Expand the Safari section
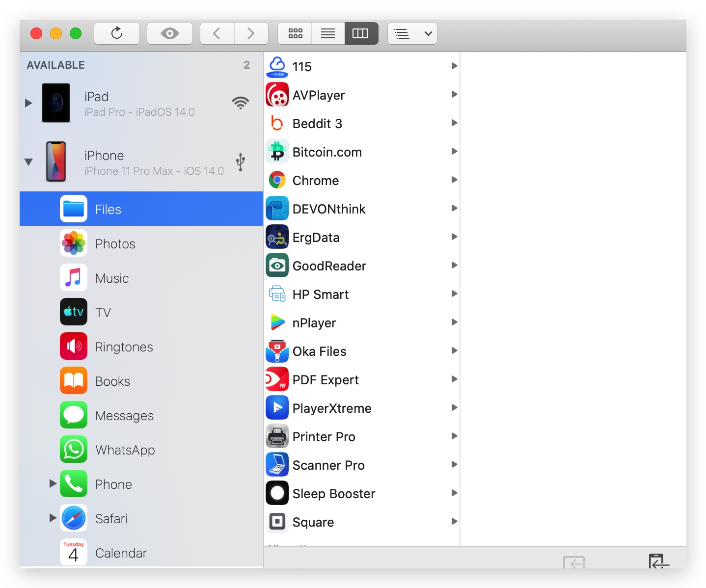Image resolution: width=706 pixels, height=588 pixels. click(x=53, y=518)
